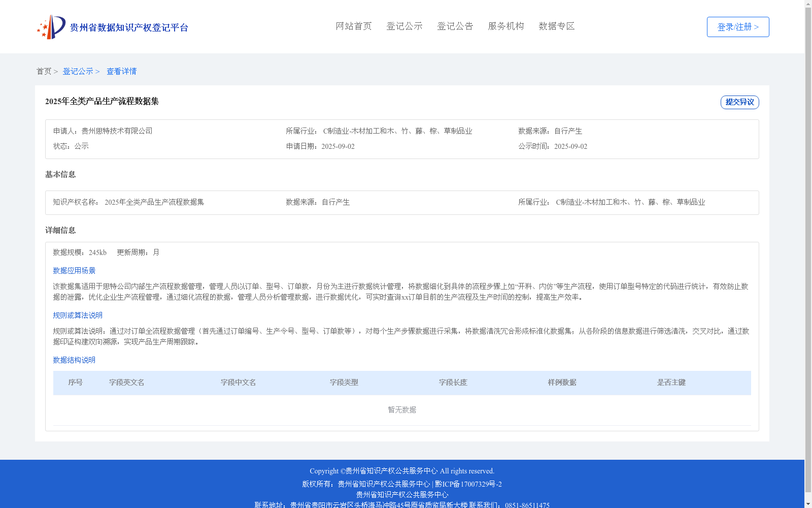Click the 状态：公示 text
This screenshot has width=812, height=508.
point(71,146)
